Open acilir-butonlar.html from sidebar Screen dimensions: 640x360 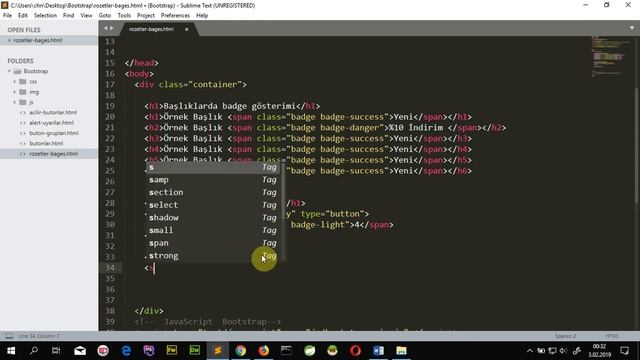pos(53,112)
